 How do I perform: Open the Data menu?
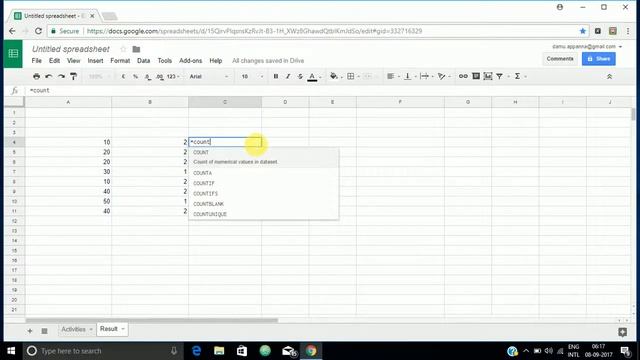click(x=143, y=61)
